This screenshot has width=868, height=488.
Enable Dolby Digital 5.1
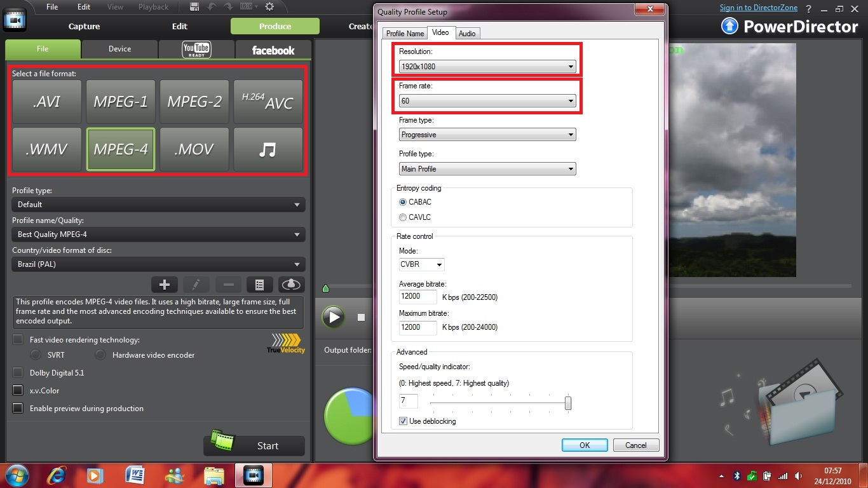click(x=18, y=373)
